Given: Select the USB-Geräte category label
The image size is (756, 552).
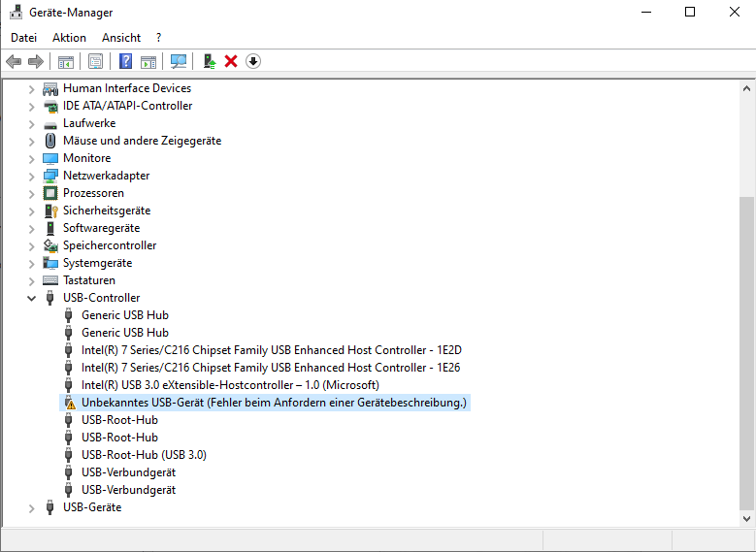Looking at the screenshot, I should [x=92, y=507].
